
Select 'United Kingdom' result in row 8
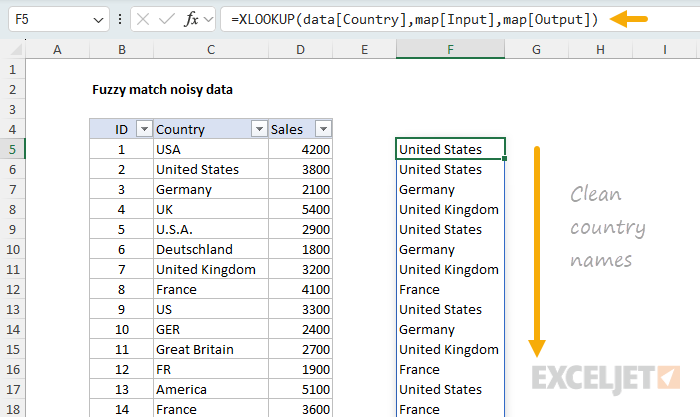tap(450, 209)
